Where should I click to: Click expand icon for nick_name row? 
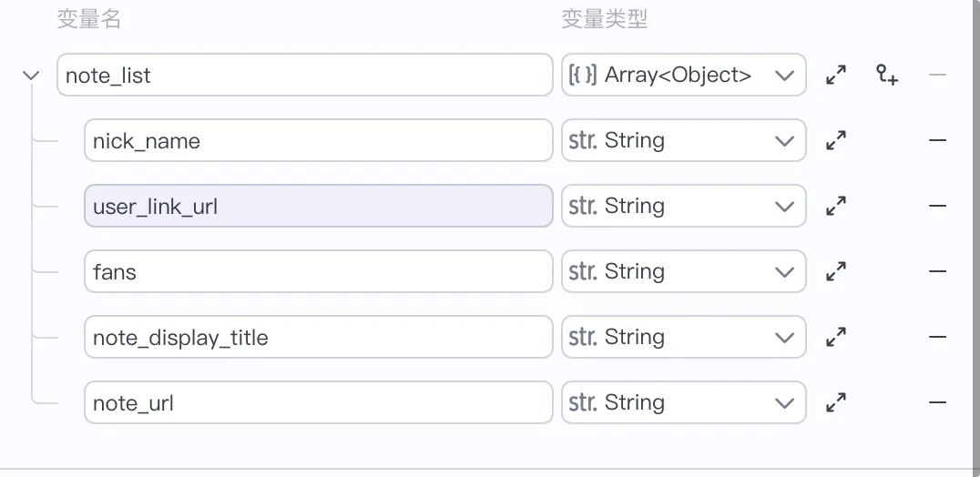tap(836, 141)
